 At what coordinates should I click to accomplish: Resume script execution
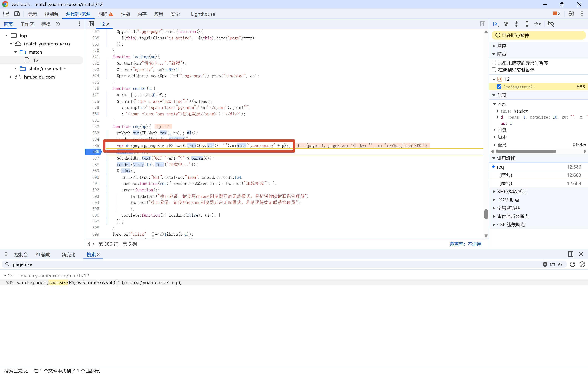click(495, 24)
